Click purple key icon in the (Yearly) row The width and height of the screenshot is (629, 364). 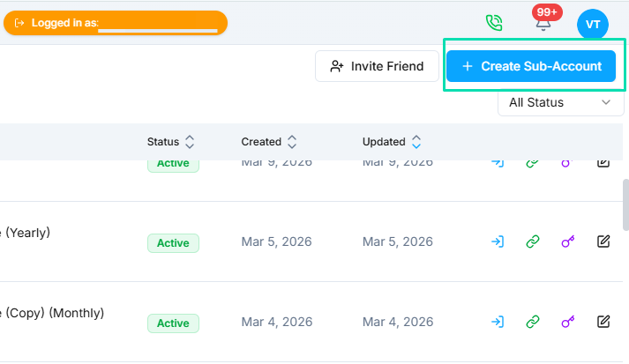pyautogui.click(x=567, y=241)
